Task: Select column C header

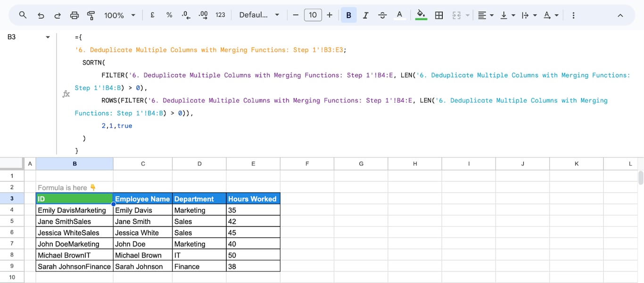Action: click(x=143, y=163)
